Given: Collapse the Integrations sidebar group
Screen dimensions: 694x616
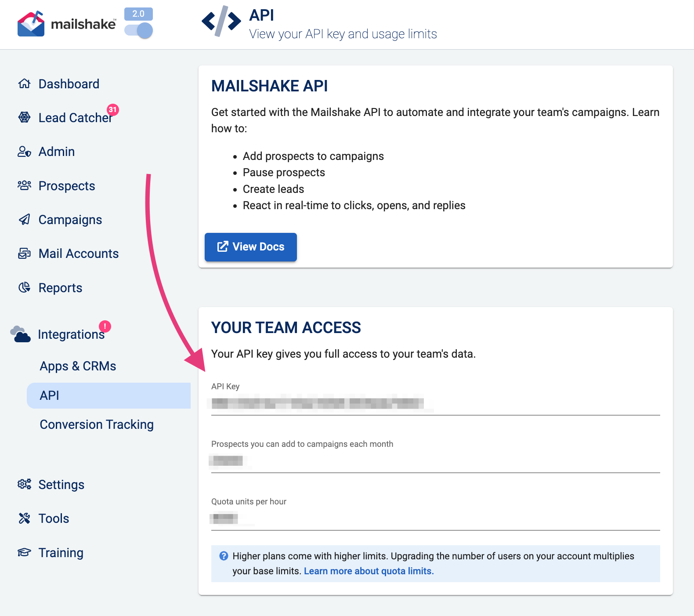Looking at the screenshot, I should [71, 334].
